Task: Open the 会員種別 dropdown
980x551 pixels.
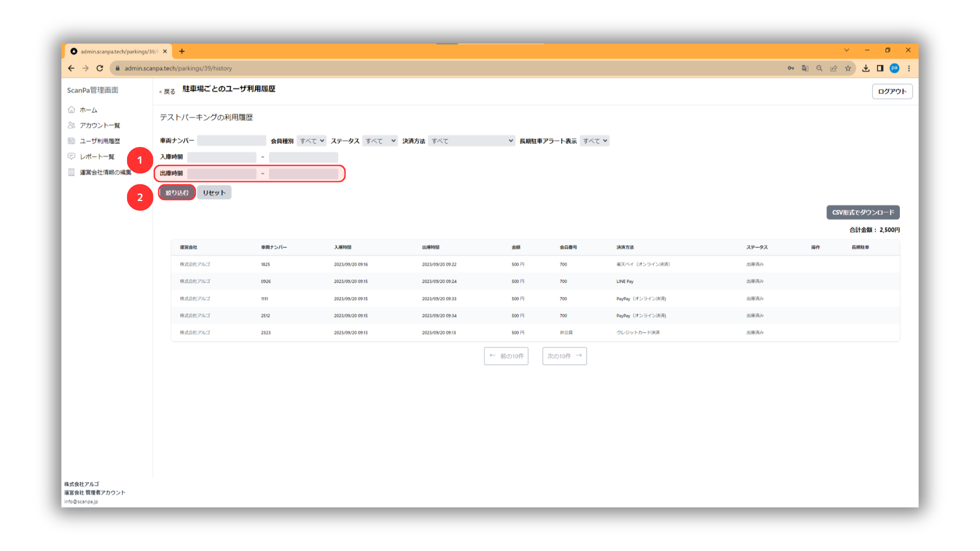Action: pyautogui.click(x=311, y=141)
